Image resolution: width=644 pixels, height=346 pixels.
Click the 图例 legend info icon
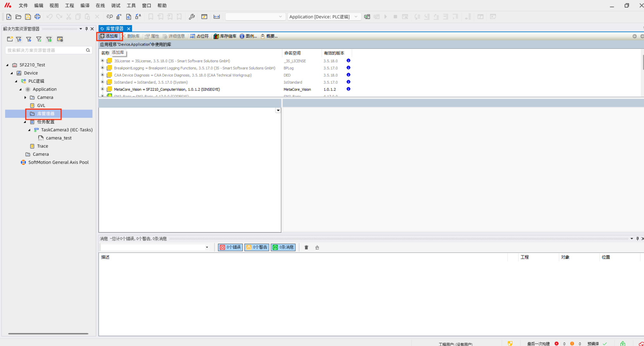point(242,36)
